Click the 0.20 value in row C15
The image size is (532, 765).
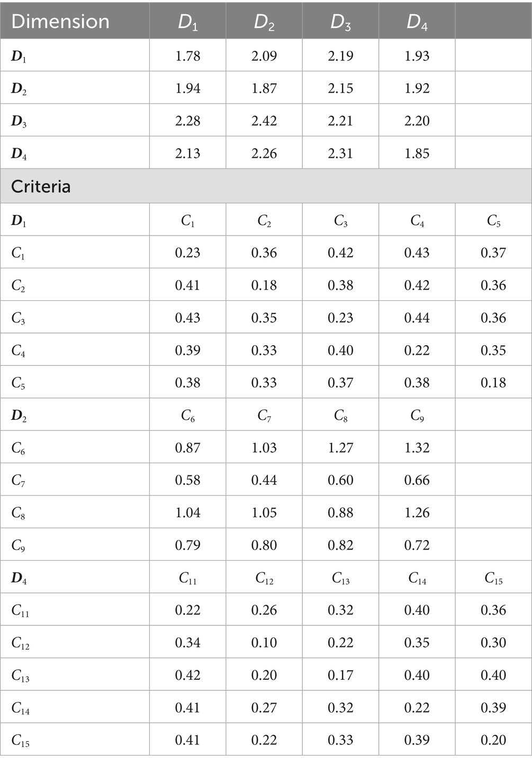493,740
